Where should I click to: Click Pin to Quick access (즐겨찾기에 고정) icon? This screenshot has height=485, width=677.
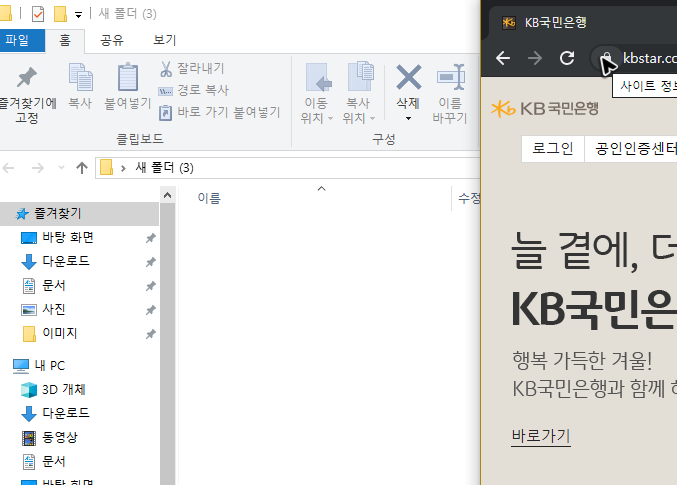[x=27, y=78]
